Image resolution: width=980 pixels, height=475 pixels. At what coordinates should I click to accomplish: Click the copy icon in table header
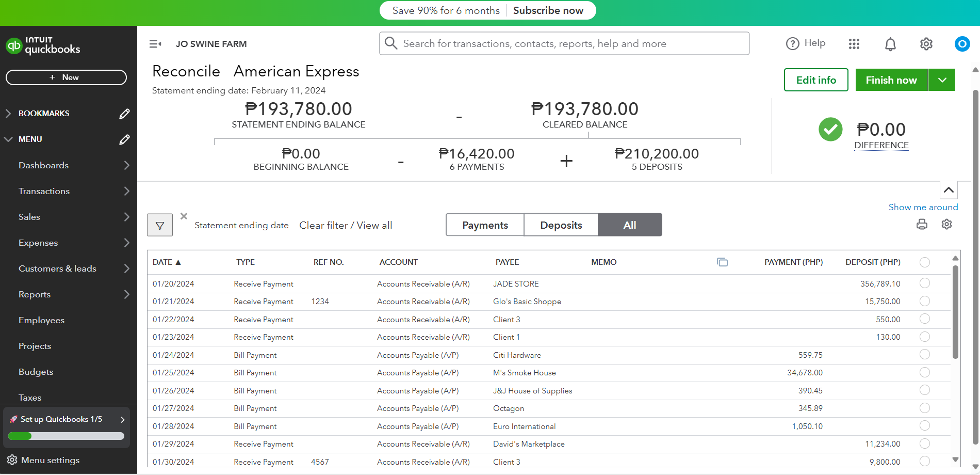point(722,262)
